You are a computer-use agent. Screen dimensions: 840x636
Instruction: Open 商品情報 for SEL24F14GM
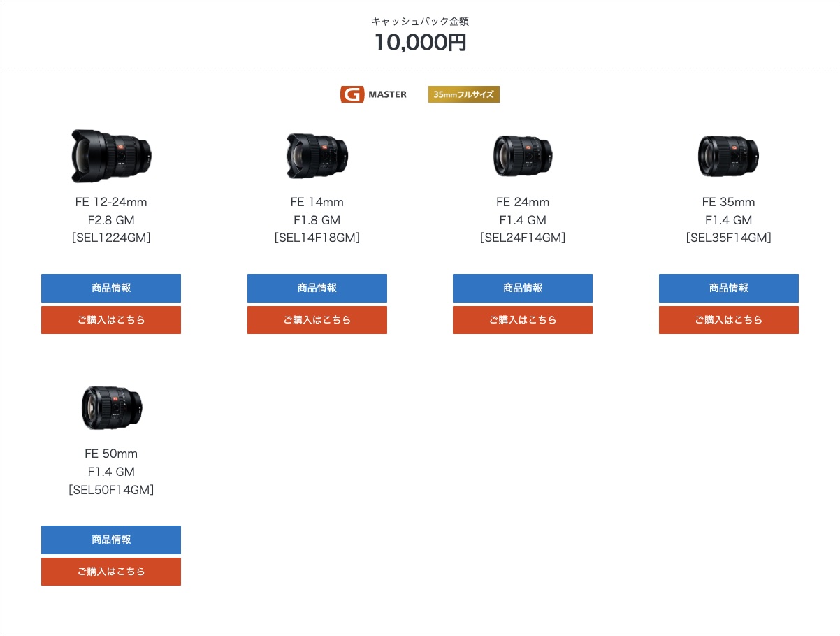tap(523, 288)
